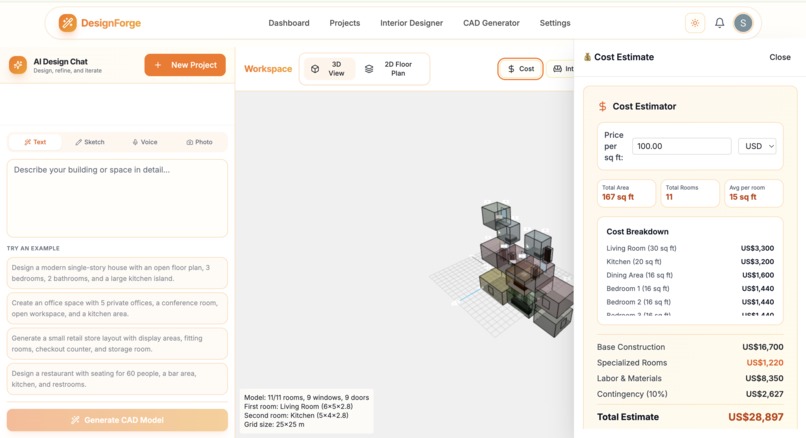
Task: Click Living Room (30 sq ft) row
Action: tap(690, 248)
